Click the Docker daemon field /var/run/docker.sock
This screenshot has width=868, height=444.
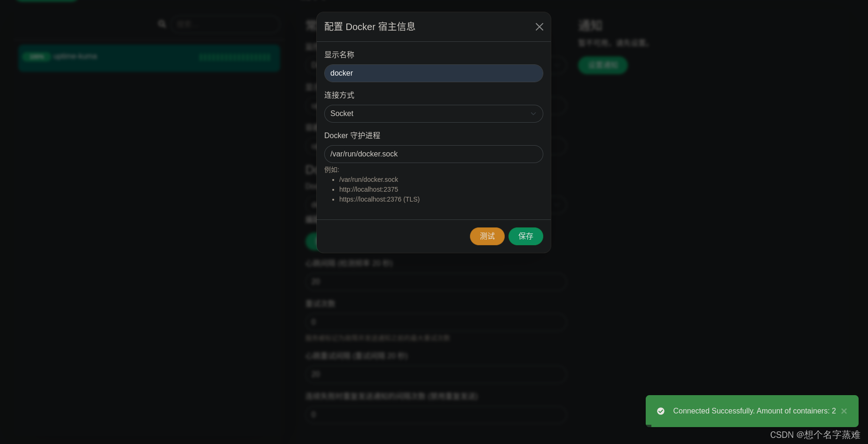[x=433, y=154]
